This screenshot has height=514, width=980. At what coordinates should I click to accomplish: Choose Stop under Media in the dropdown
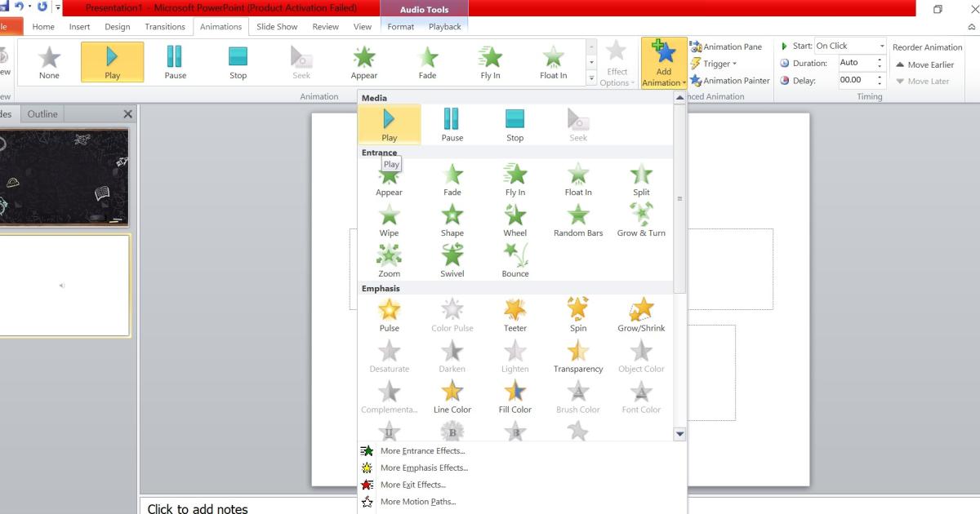click(x=514, y=125)
